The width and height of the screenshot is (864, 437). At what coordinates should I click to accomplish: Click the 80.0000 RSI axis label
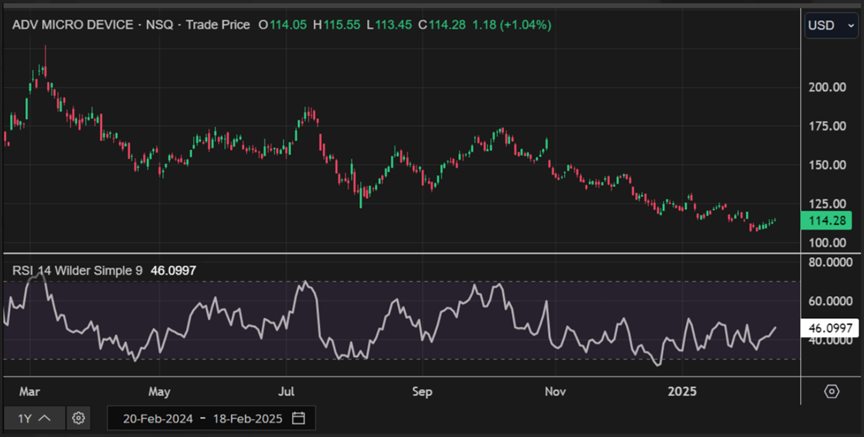(831, 263)
